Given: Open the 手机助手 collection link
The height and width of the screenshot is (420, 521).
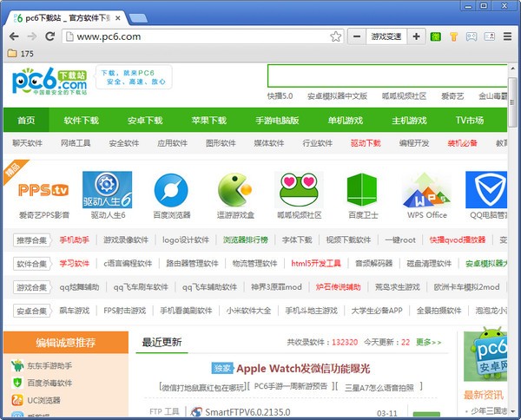Looking at the screenshot, I should pos(75,240).
